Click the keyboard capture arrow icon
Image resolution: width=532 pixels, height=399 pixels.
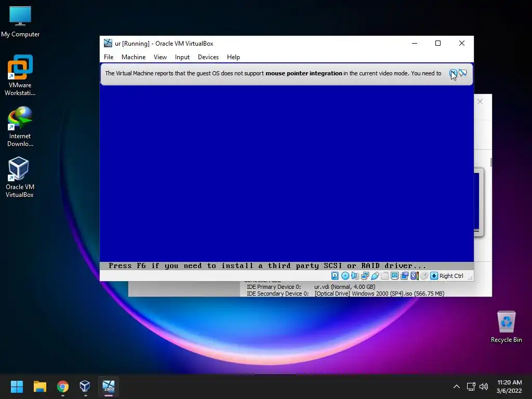pos(434,276)
